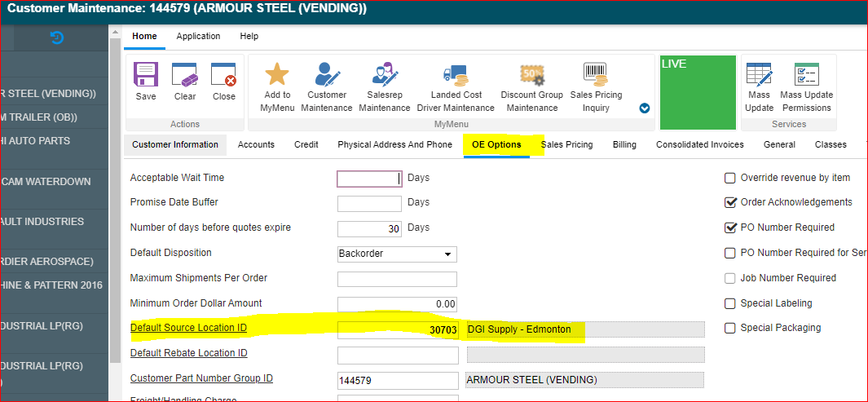Open Discount Group Maintenance icon

(531, 76)
